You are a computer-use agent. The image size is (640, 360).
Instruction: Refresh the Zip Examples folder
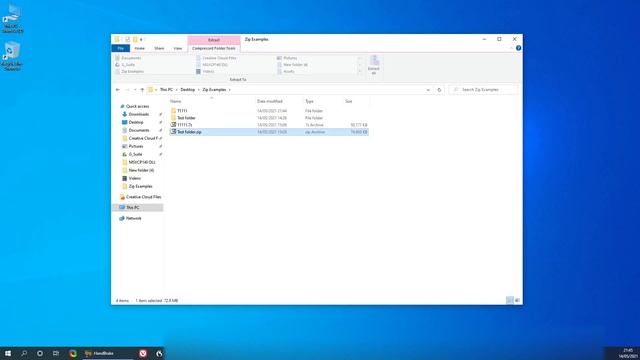[439, 89]
